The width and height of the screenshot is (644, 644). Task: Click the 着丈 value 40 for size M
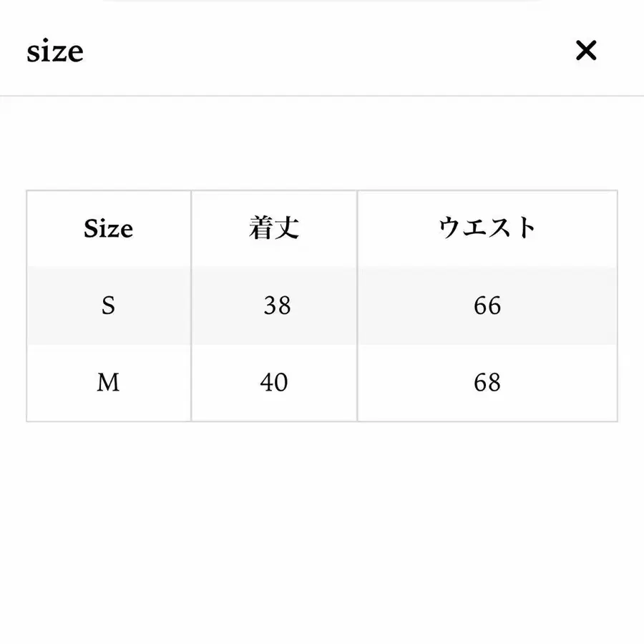[274, 382]
